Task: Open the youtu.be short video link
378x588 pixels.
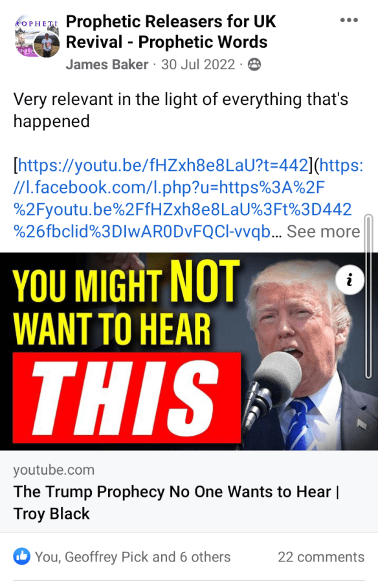Action: click(162, 165)
